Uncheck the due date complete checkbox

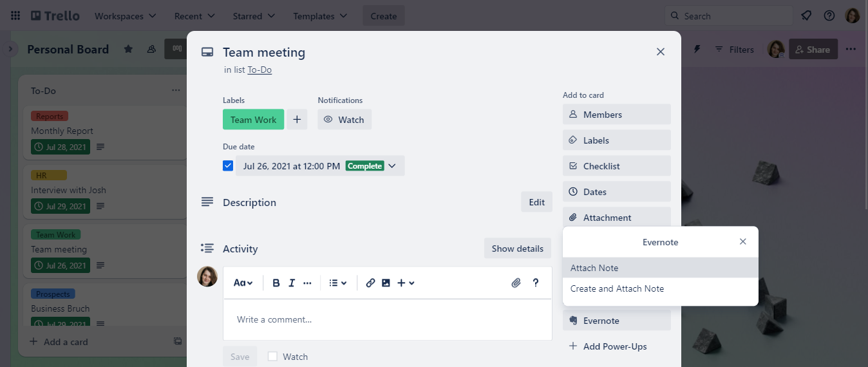point(228,165)
